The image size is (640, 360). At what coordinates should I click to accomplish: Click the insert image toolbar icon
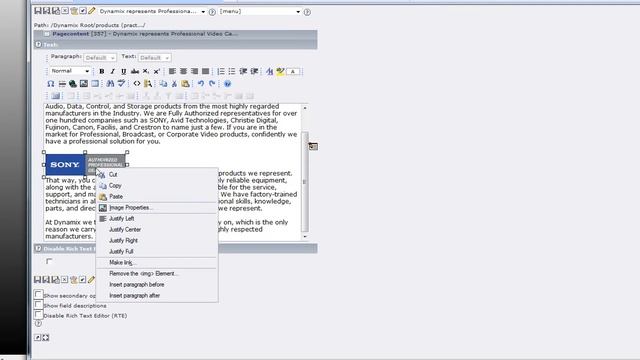tap(84, 84)
